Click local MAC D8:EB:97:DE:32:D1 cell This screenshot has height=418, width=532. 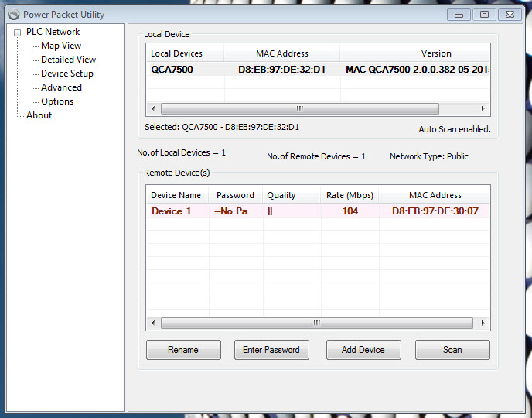click(x=282, y=69)
